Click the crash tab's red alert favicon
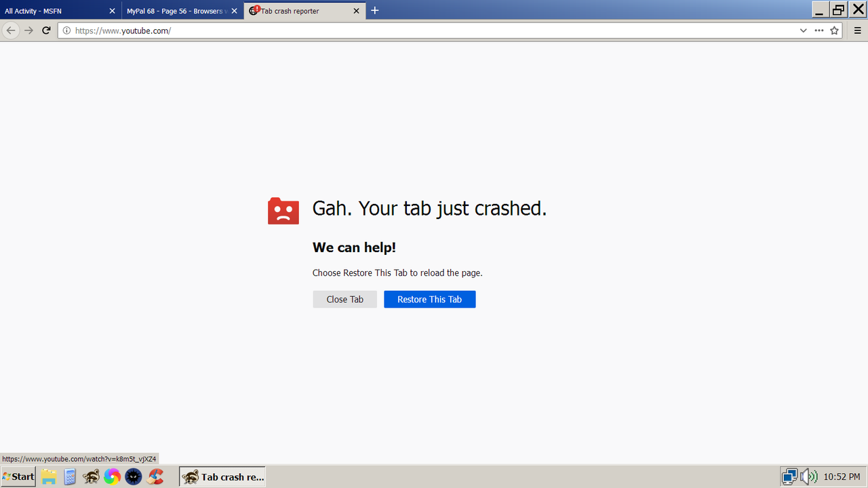The image size is (868, 488). (x=254, y=10)
